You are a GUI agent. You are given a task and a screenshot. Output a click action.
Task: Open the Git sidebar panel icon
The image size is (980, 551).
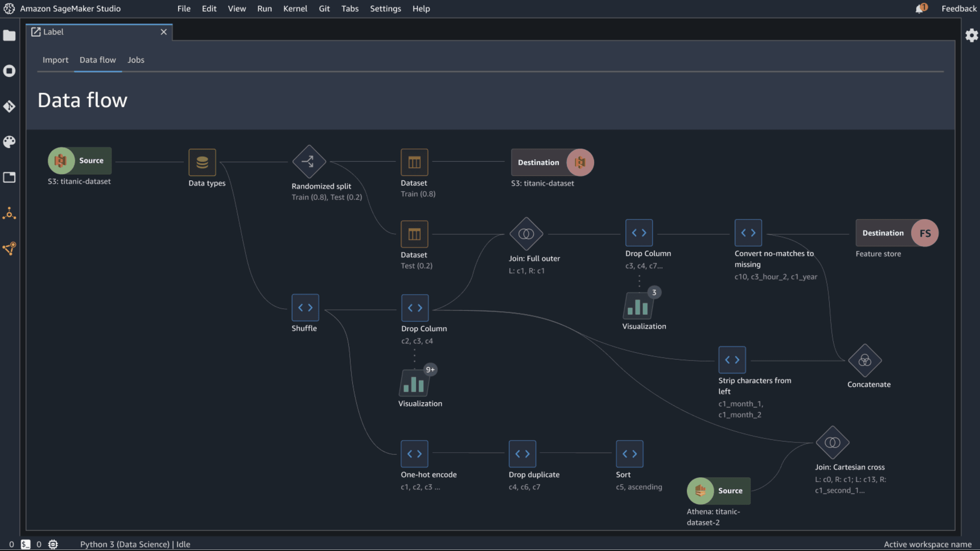[9, 106]
